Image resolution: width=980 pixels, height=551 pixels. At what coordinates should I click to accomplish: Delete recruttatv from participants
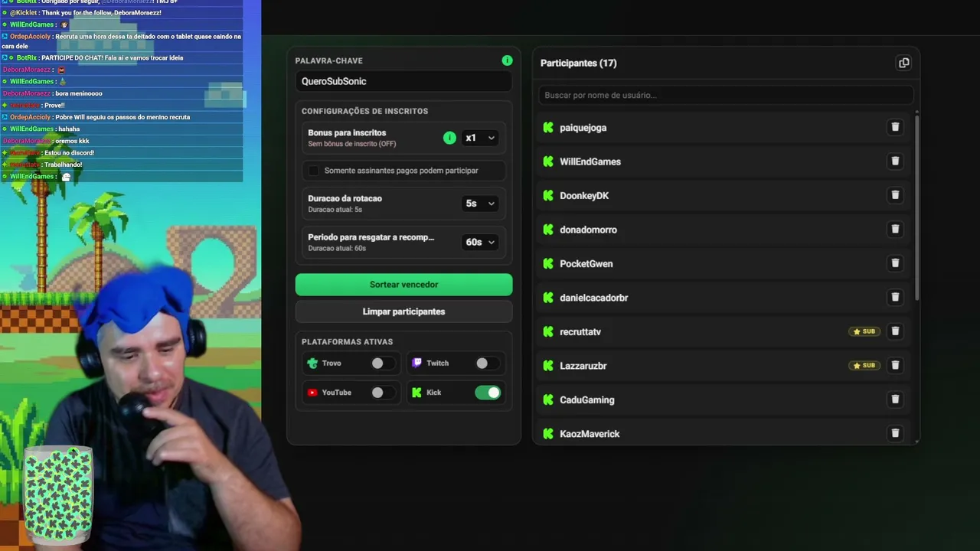(x=895, y=331)
